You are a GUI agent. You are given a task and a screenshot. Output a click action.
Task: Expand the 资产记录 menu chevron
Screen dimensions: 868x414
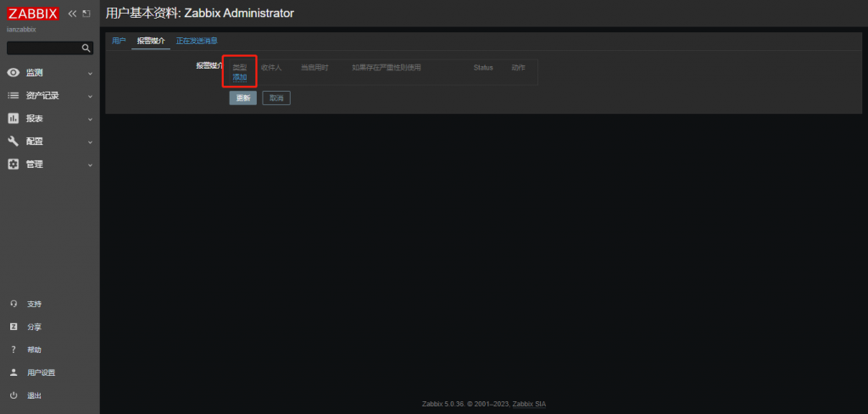90,96
